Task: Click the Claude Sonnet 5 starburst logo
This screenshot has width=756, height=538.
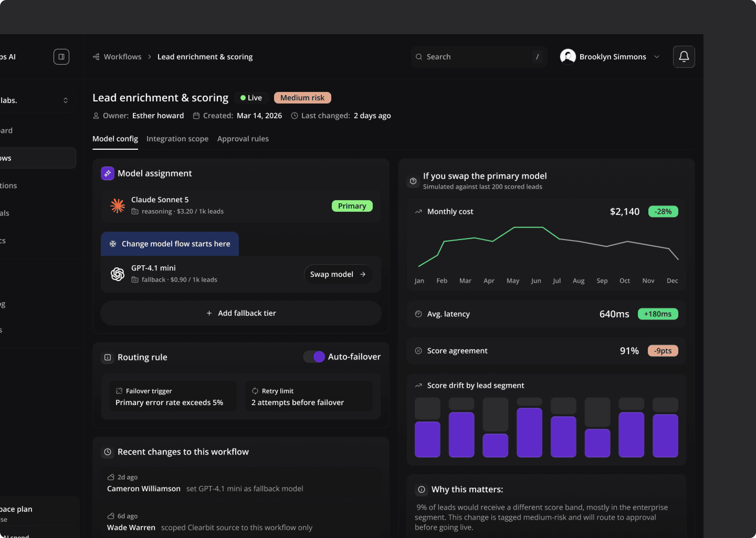Action: pyautogui.click(x=118, y=206)
